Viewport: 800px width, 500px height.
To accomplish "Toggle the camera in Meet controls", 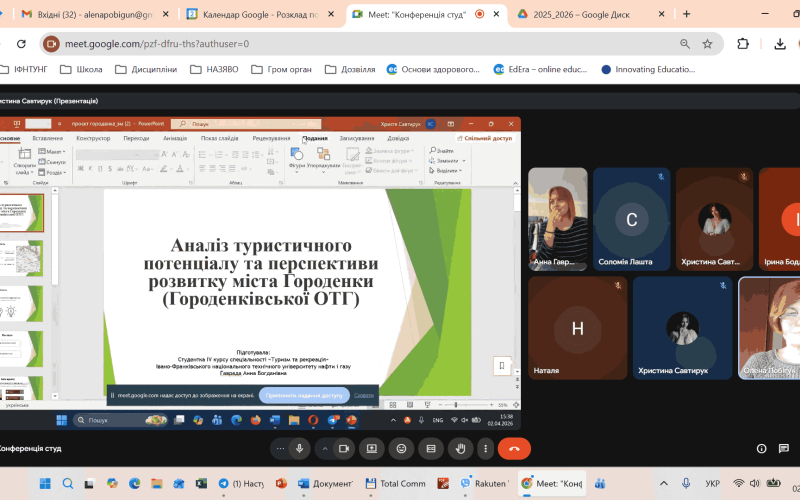I will click(343, 448).
